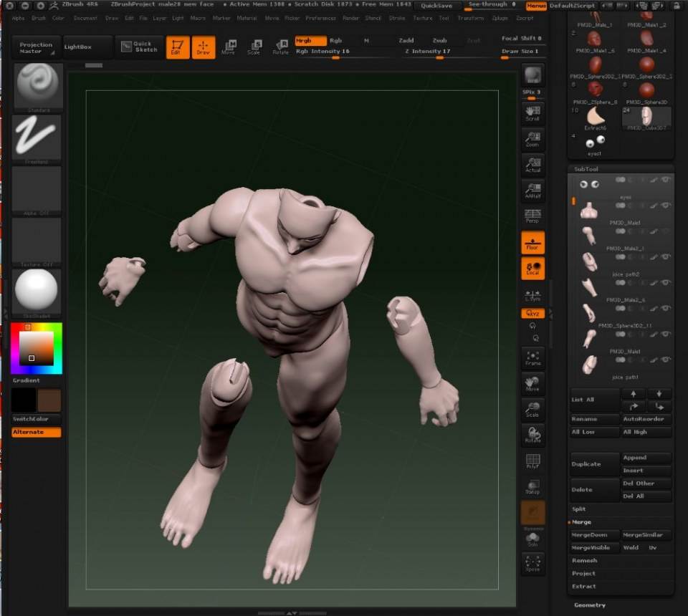Select the jaw-shaped subtool thumbnail at list bottom
Viewport: 688px width, 616px height.
(x=589, y=365)
